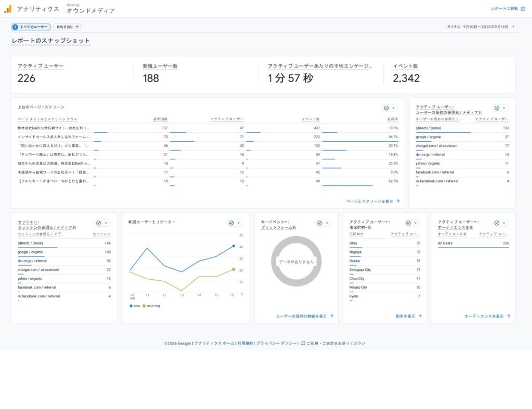The width and height of the screenshot is (532, 409).
Task: Open アナリティクス ホーム footer link
Action: pos(214,343)
